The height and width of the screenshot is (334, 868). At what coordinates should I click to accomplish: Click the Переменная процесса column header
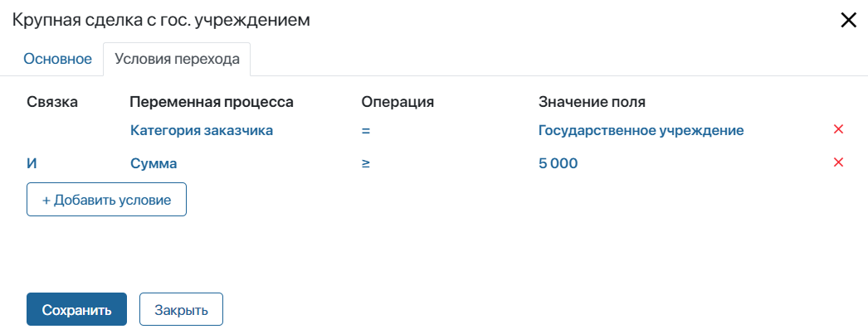[x=212, y=102]
